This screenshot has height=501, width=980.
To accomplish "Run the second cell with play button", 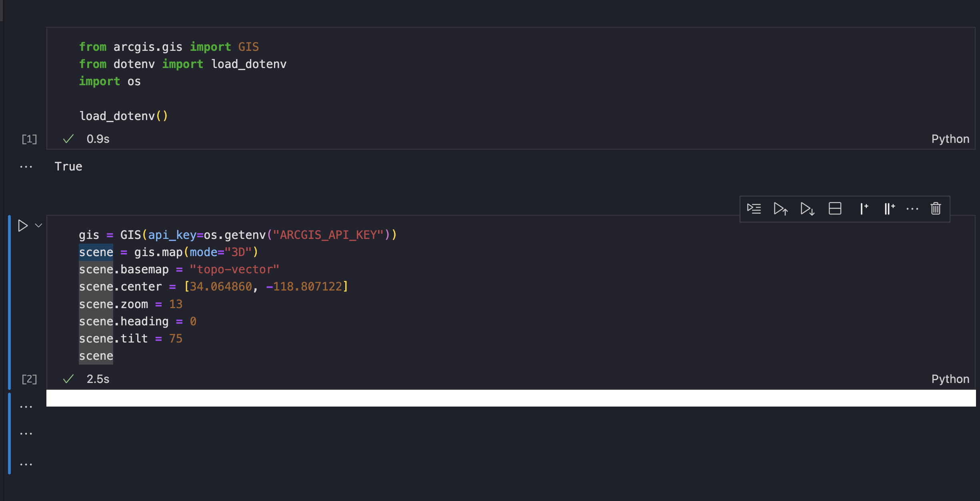I will (23, 226).
